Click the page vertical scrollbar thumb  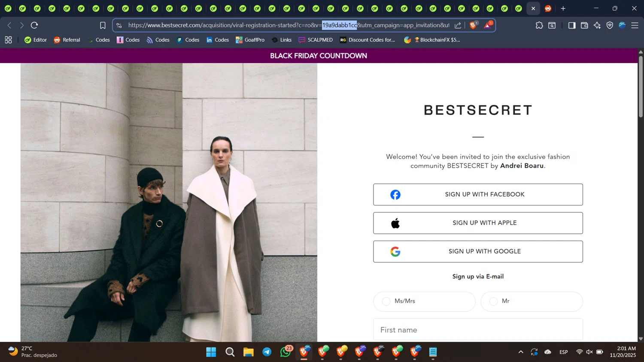click(641, 86)
